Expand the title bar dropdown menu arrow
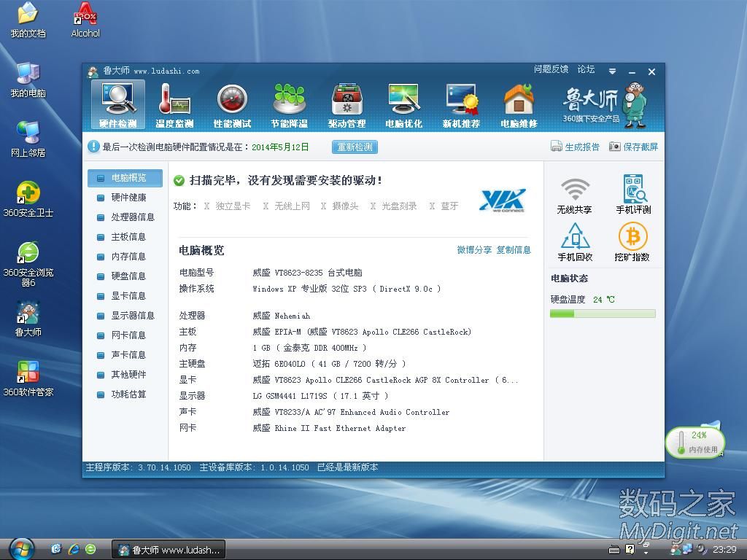 click(612, 71)
